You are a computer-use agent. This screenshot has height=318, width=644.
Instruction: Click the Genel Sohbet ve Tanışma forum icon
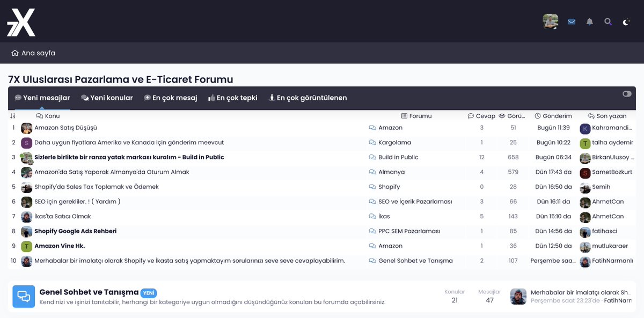(24, 297)
